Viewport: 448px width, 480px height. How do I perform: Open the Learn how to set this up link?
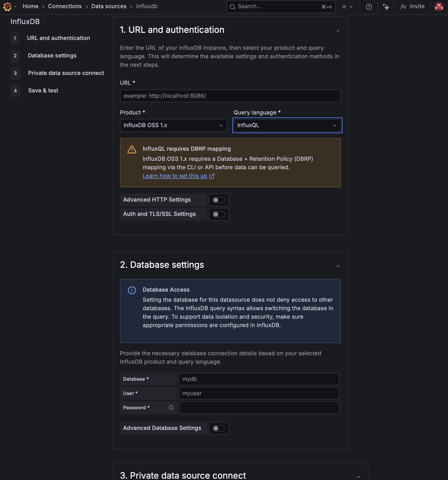tap(175, 176)
